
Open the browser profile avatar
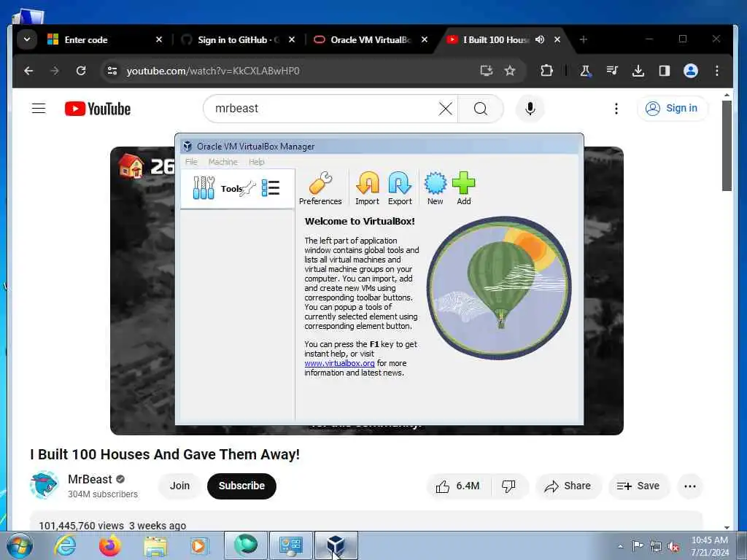(x=691, y=71)
